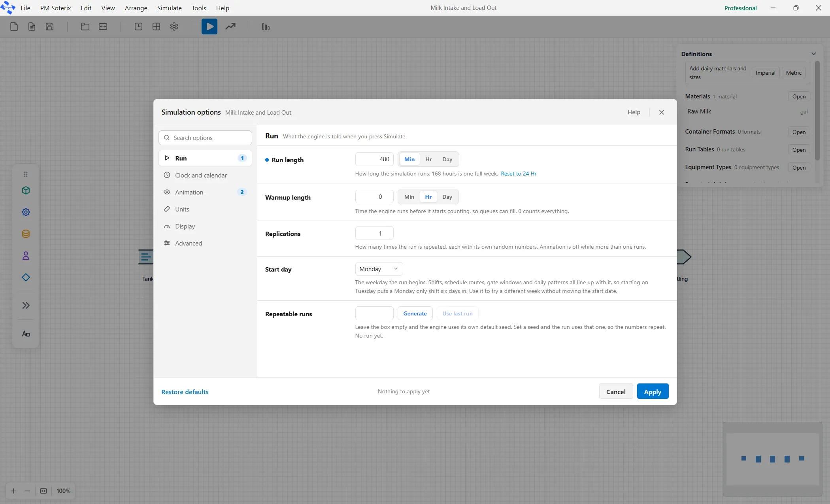
Task: Select the Units options section
Action: click(205, 209)
